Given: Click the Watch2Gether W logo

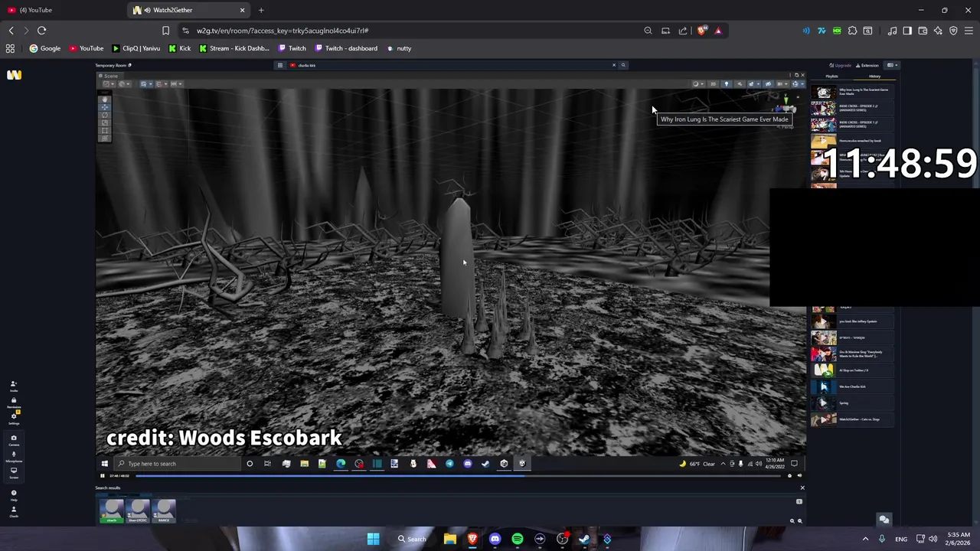Looking at the screenshot, I should coord(14,74).
